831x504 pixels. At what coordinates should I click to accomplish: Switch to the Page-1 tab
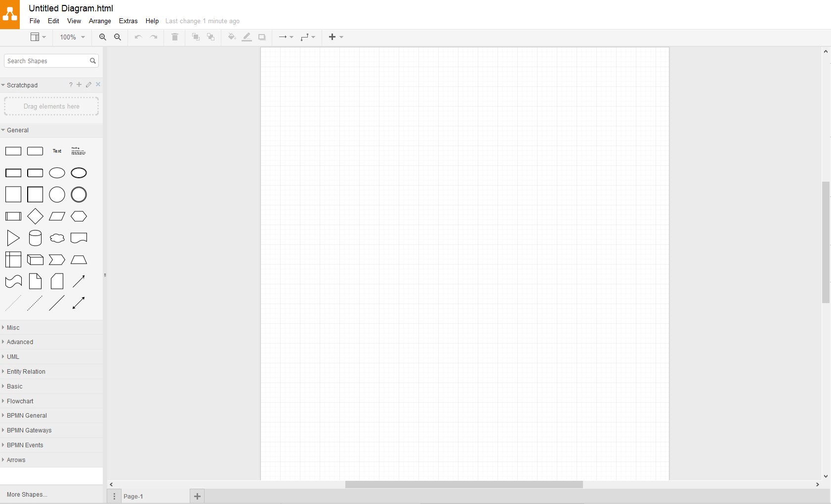tap(133, 497)
